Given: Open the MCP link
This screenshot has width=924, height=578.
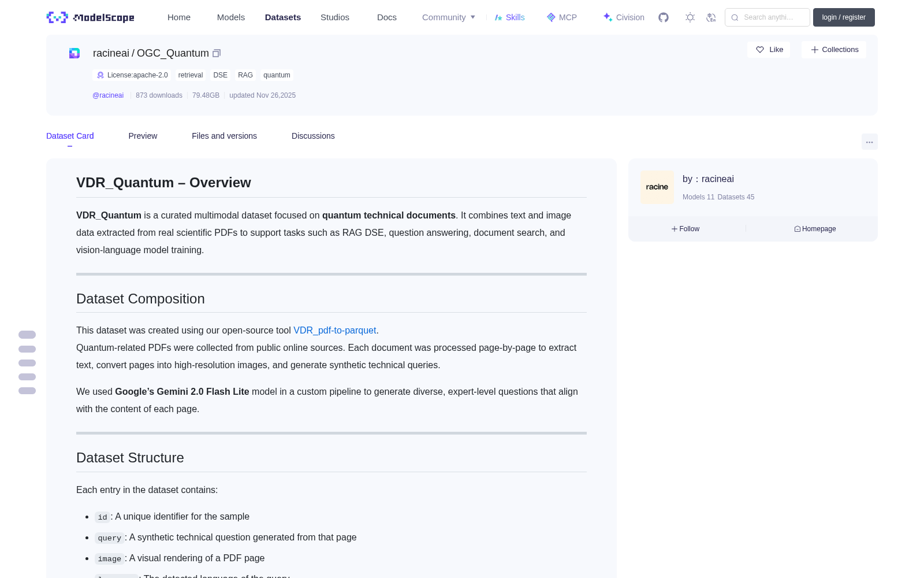Looking at the screenshot, I should 562,17.
